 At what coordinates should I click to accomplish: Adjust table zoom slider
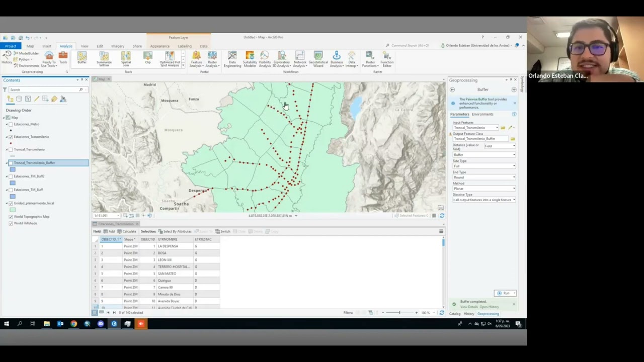pyautogui.click(x=399, y=313)
